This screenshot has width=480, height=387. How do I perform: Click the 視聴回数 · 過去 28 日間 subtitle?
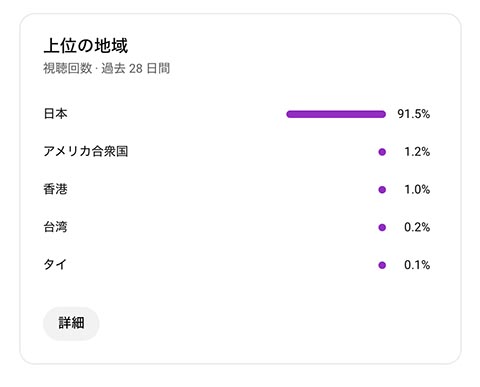coord(107,68)
